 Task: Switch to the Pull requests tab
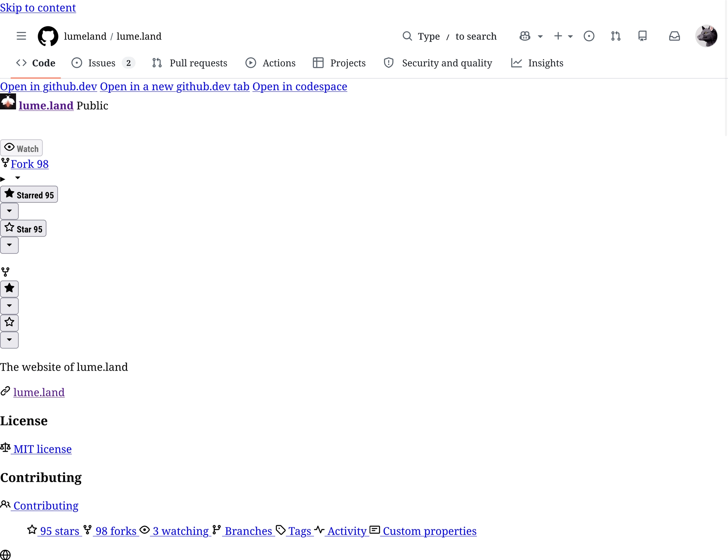click(190, 63)
